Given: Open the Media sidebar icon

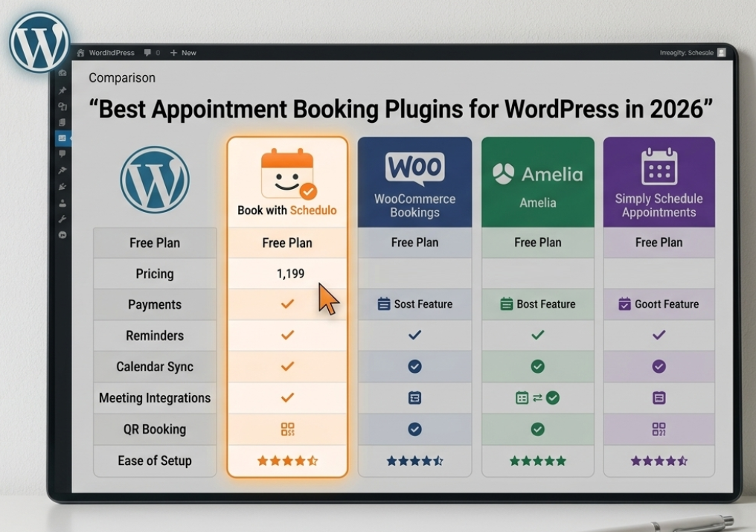Looking at the screenshot, I should pyautogui.click(x=63, y=106).
